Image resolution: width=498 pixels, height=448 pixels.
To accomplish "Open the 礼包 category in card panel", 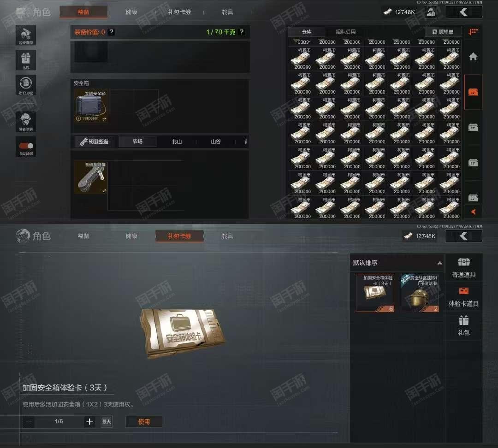I will [464, 326].
